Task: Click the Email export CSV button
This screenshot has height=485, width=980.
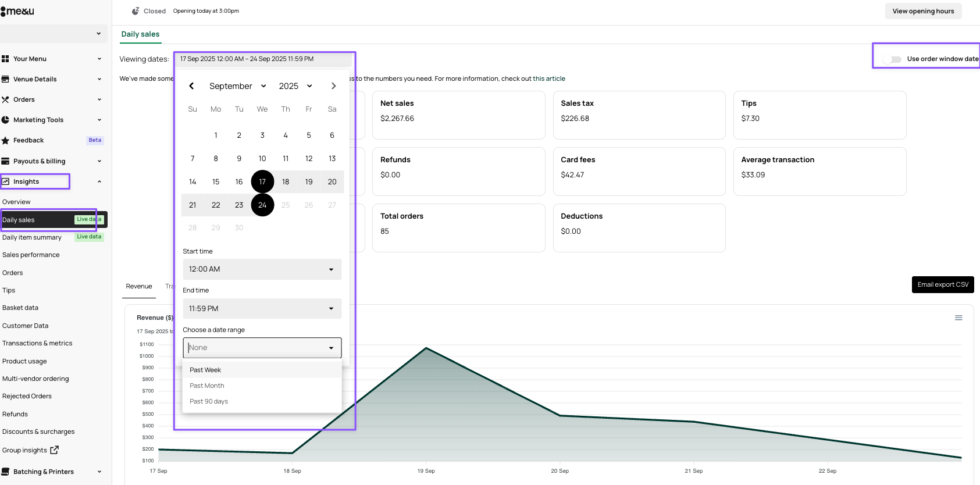Action: (942, 284)
